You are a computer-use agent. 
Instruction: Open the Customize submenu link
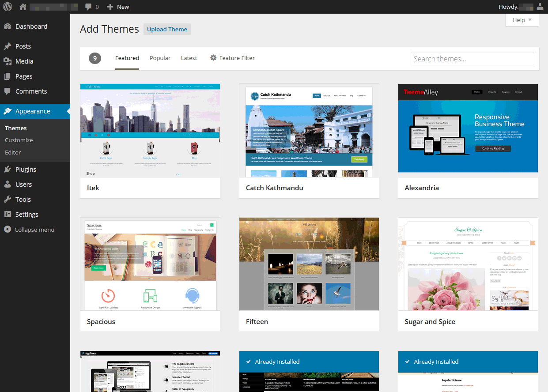pos(19,140)
